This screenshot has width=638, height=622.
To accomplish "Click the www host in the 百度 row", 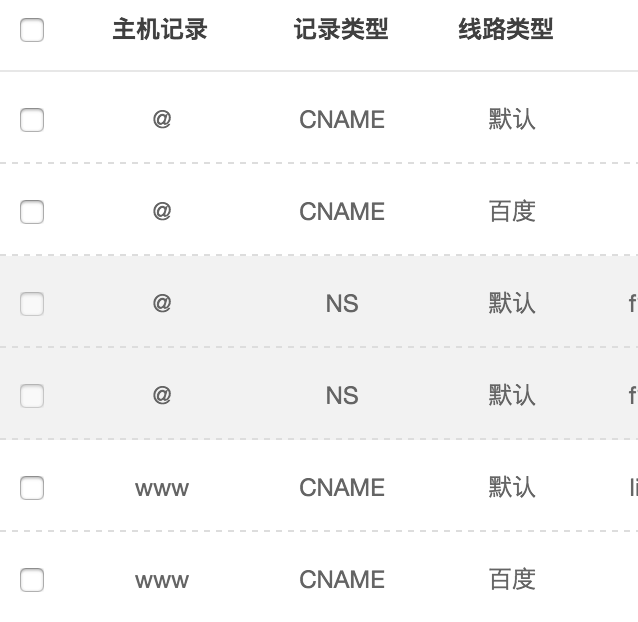I will pyautogui.click(x=162, y=580).
